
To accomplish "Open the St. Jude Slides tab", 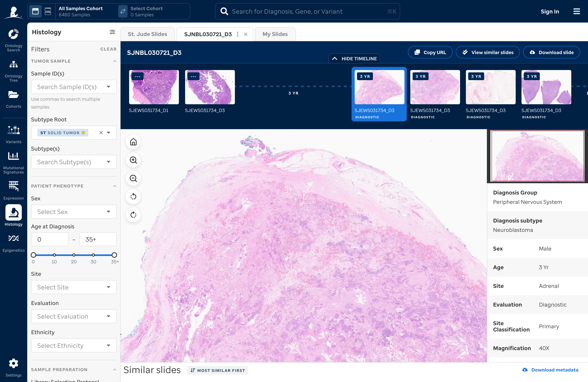I will click(x=148, y=34).
